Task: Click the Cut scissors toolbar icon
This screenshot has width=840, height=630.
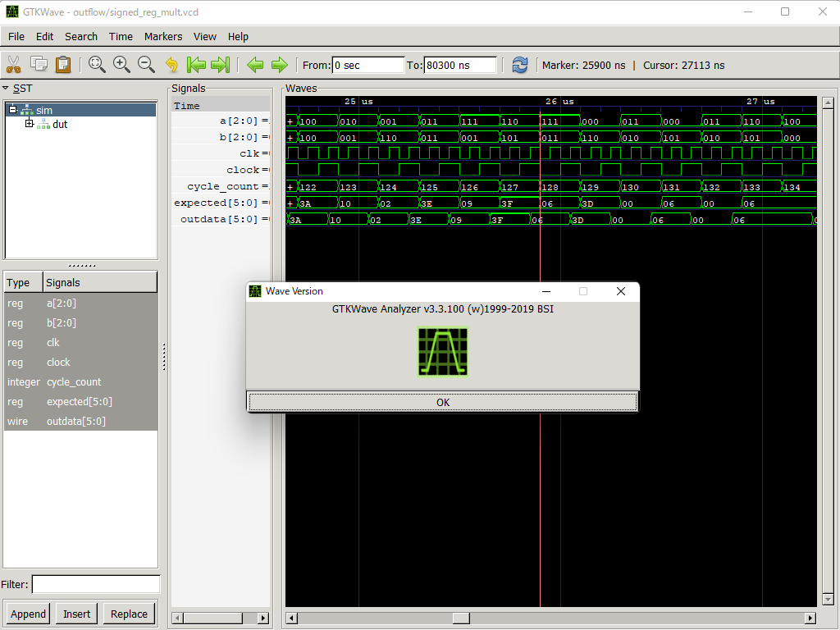Action: pos(13,65)
